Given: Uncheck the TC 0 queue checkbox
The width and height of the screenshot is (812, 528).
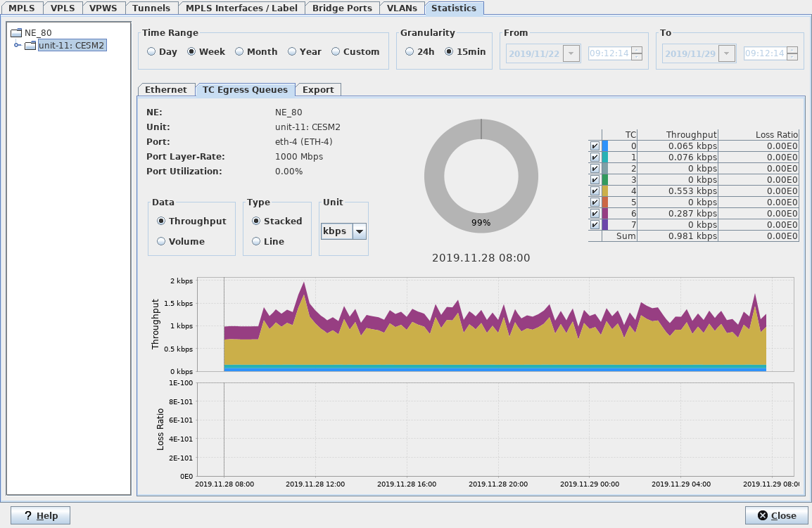Looking at the screenshot, I should point(595,146).
